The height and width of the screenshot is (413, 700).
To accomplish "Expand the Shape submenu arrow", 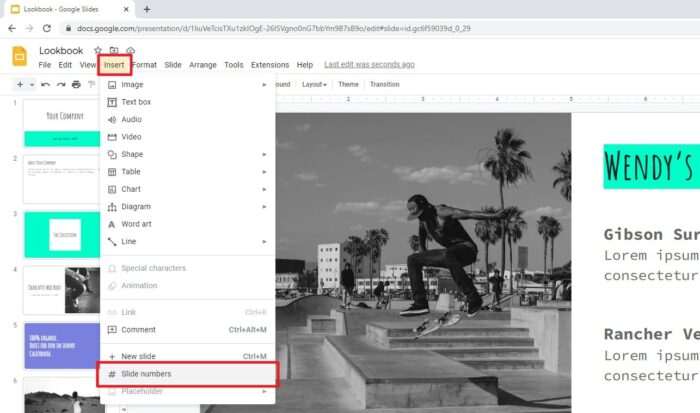I will tap(264, 154).
